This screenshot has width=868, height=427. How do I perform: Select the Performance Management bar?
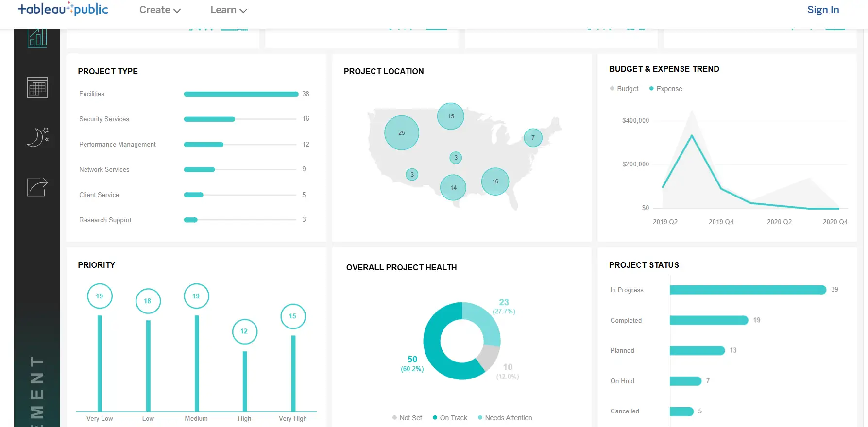(x=204, y=145)
